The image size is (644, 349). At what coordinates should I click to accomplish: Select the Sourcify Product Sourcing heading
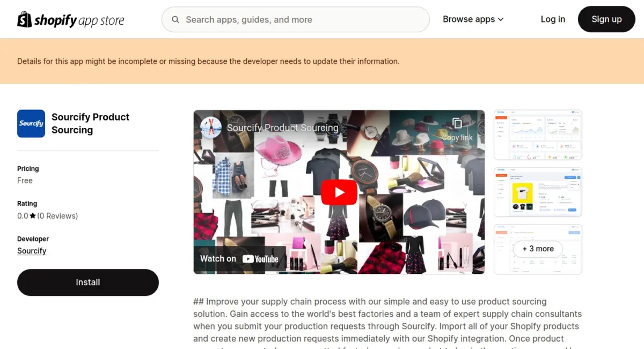(90, 123)
